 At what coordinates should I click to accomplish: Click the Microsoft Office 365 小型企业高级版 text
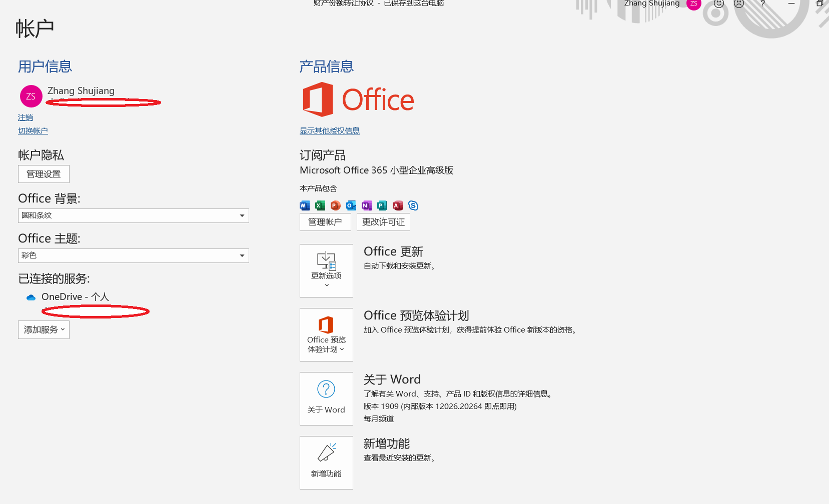point(377,170)
